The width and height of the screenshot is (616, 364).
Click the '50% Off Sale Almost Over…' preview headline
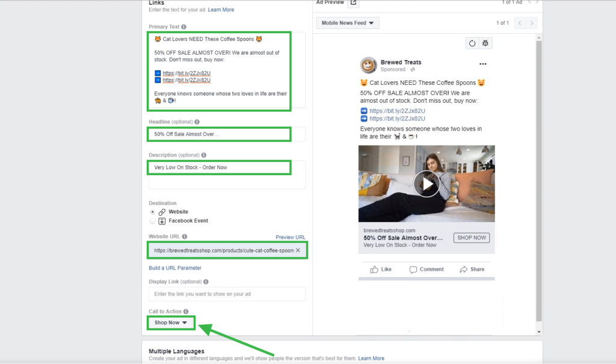coord(402,238)
